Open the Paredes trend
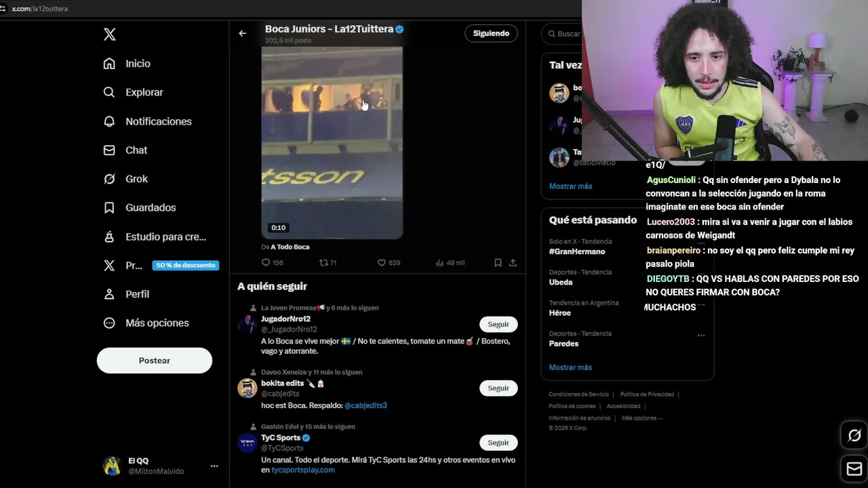868x488 pixels. [564, 344]
